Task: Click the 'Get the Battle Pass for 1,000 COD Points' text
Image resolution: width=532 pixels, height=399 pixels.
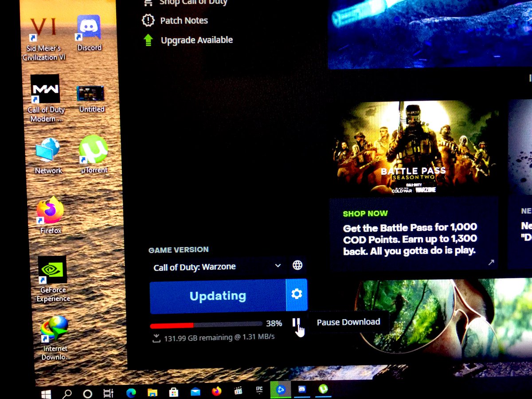Action: (410, 239)
